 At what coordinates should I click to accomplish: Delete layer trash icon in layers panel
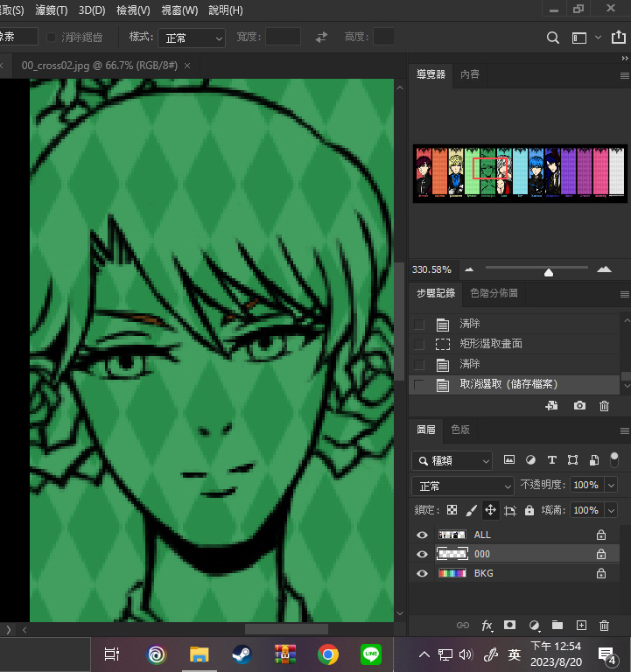(604, 626)
